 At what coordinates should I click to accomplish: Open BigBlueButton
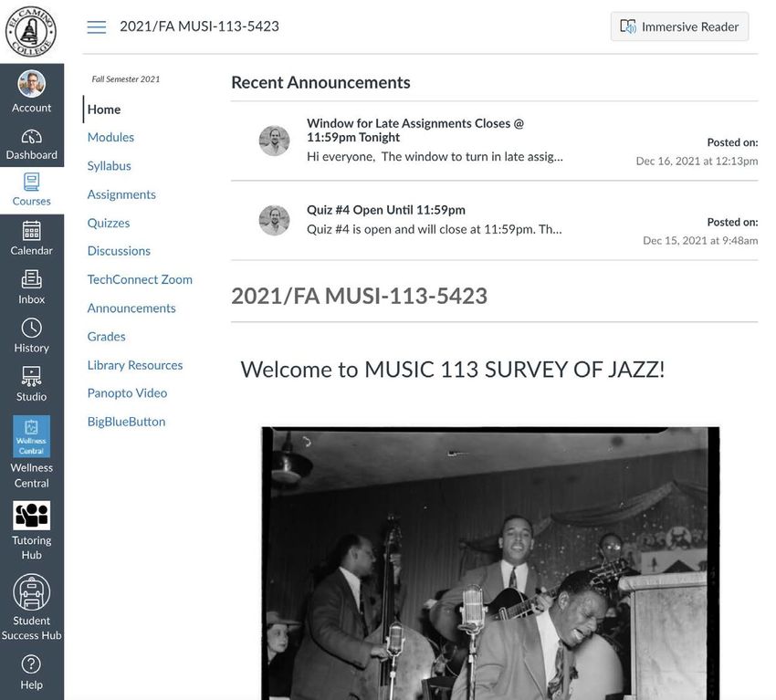coord(126,422)
